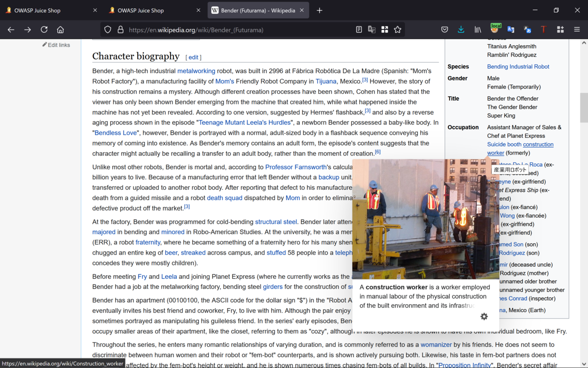Viewport: 588px width, 368px height.
Task: Select the Bender (Futurama) Wikipedia tab
Action: click(258, 10)
